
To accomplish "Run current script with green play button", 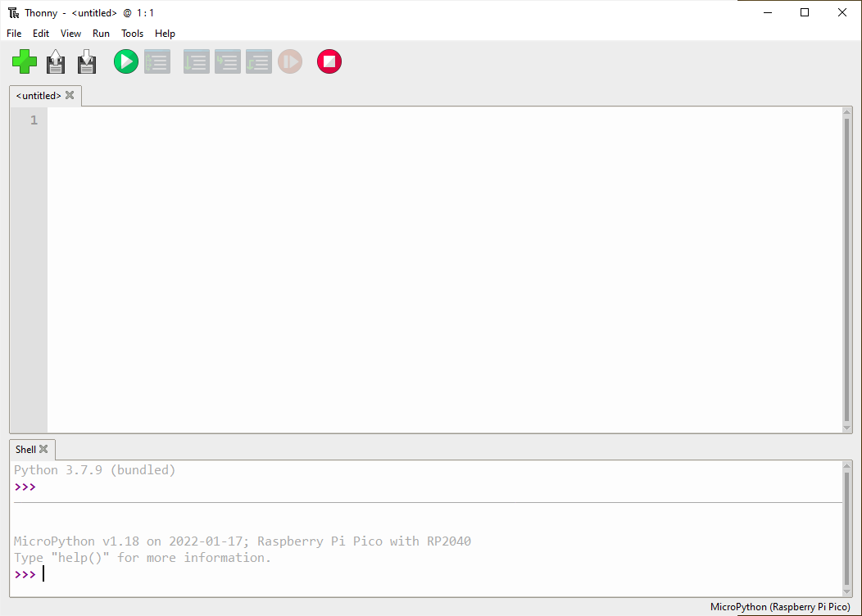I will (x=126, y=61).
